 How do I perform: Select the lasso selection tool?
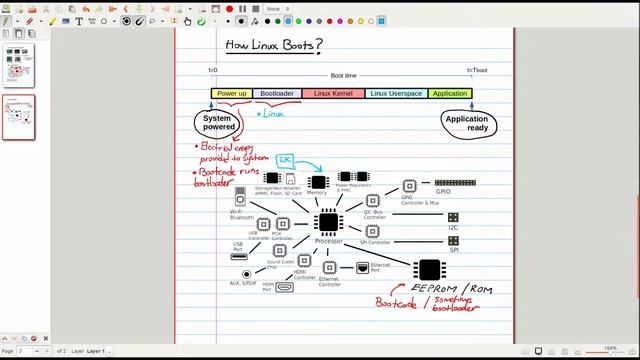coord(152,21)
